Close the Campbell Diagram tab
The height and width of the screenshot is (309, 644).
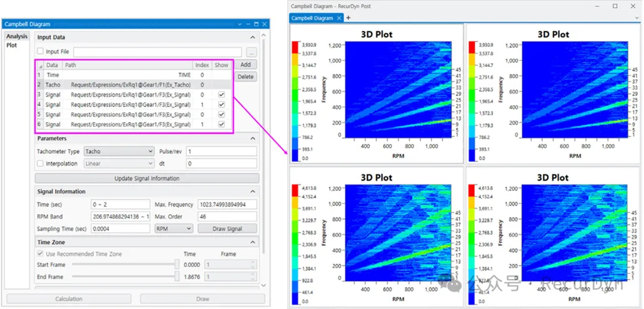pyautogui.click(x=339, y=18)
